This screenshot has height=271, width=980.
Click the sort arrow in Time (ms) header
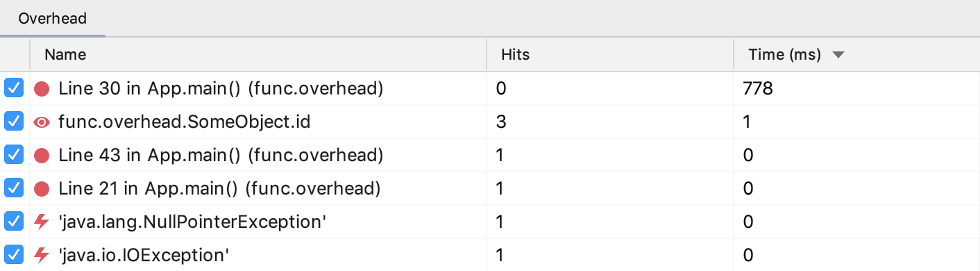pos(838,55)
